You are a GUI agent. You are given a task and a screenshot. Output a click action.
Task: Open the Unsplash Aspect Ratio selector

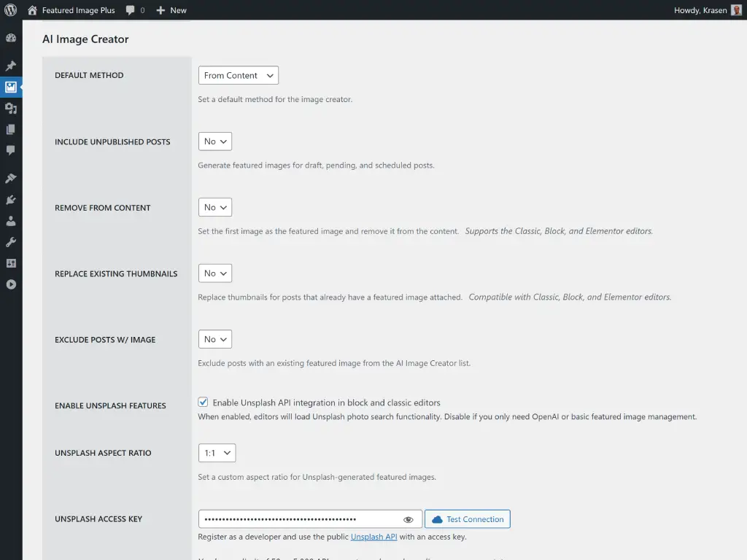point(217,452)
